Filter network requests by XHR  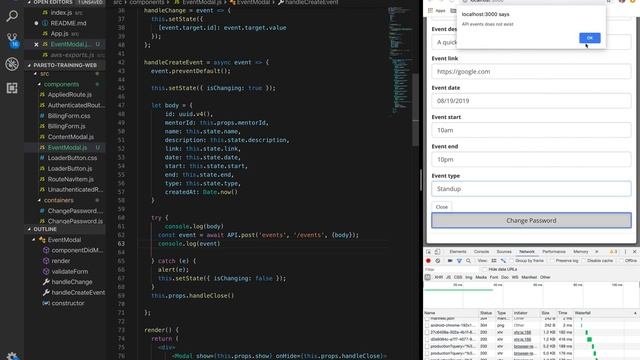click(438, 277)
